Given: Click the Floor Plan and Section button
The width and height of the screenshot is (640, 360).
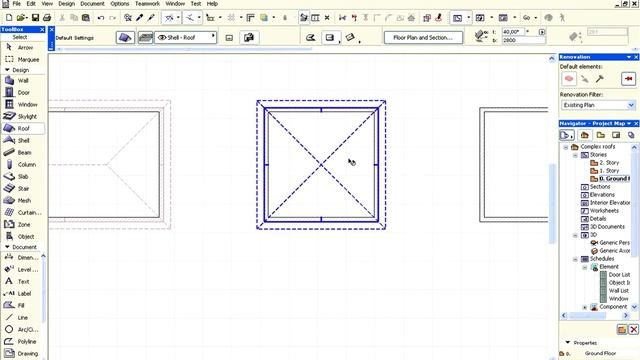Looking at the screenshot, I should (423, 38).
